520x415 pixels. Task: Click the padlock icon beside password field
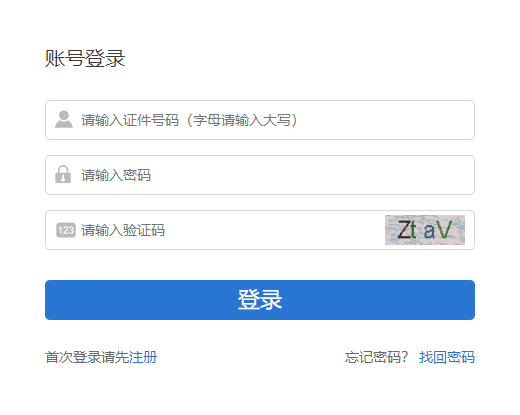click(63, 174)
